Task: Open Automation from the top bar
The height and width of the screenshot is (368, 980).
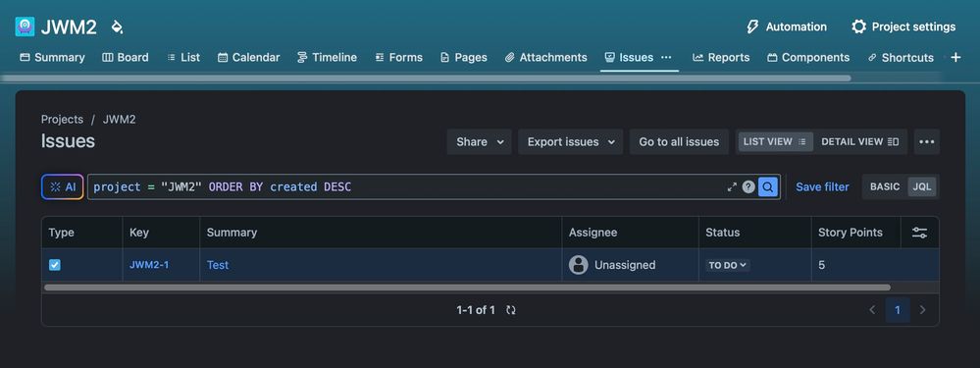Action: 786,26
